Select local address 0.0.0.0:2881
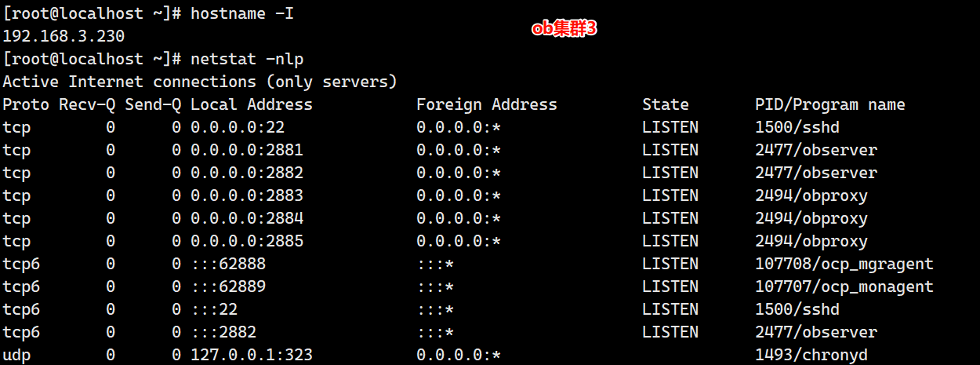980x365 pixels. tap(247, 150)
